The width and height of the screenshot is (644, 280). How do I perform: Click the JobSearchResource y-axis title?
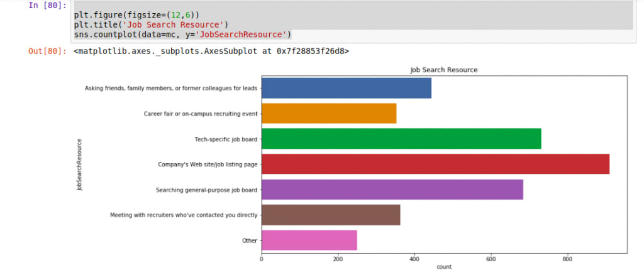[x=80, y=164]
